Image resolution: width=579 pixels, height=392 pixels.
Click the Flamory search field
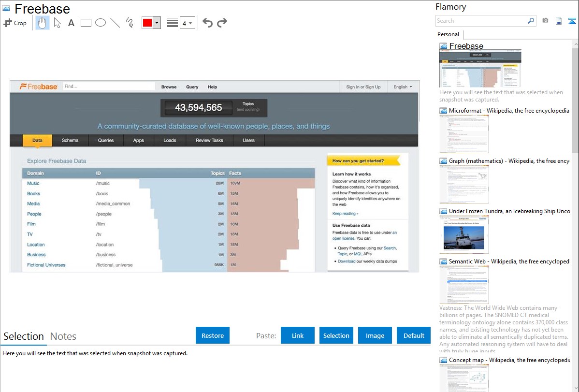(x=481, y=21)
